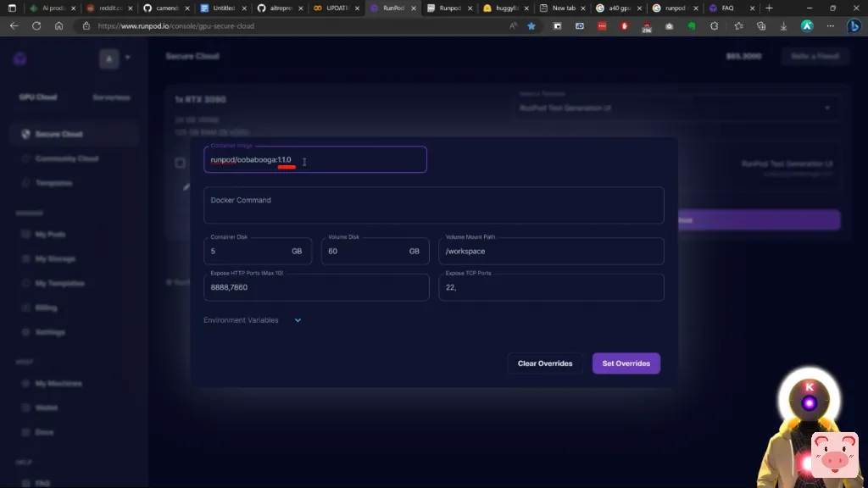Viewport: 868px width, 488px height.
Task: View site information via the lock icon
Action: click(86, 26)
